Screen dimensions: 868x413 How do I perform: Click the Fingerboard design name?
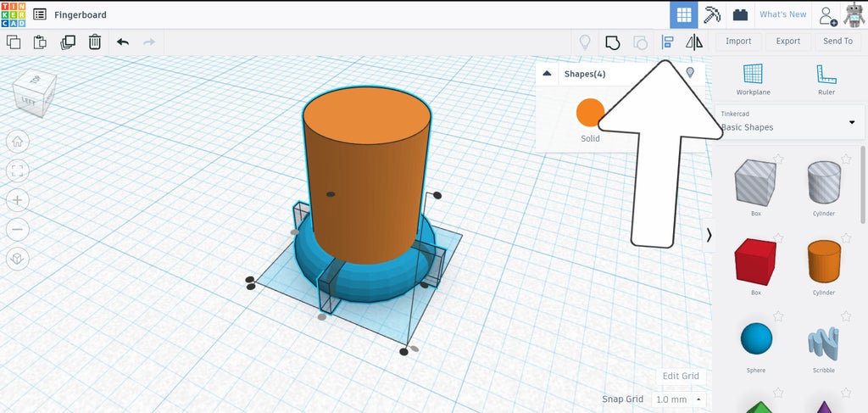(81, 15)
